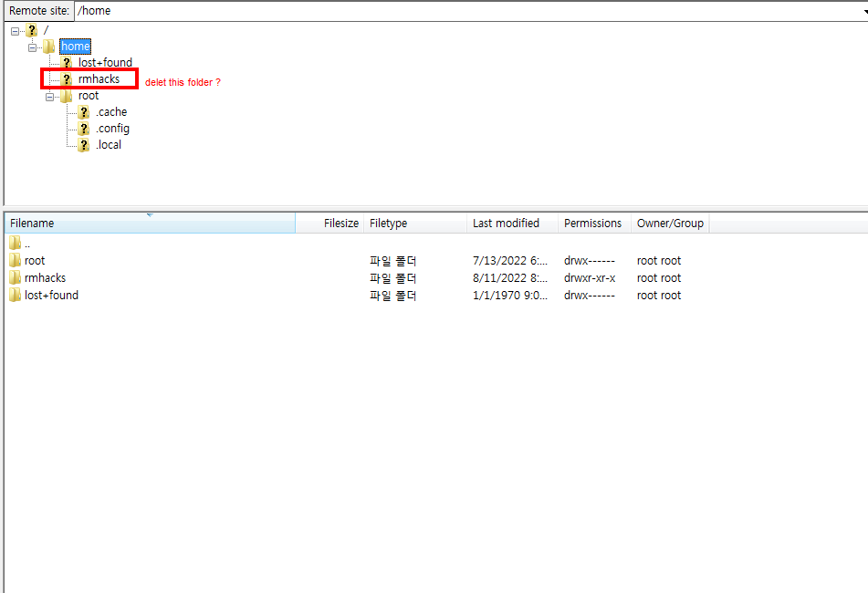Click inside the Remote site path field
This screenshot has height=593, width=868.
183,10
